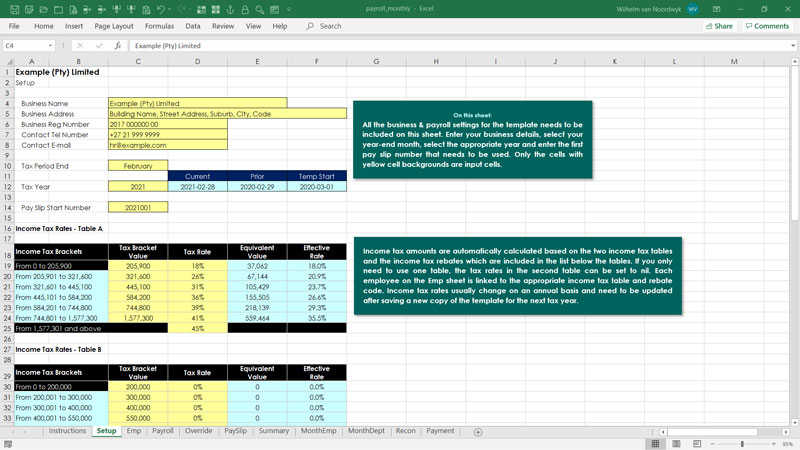Switch to the MonthDept sheet tab

pos(366,431)
